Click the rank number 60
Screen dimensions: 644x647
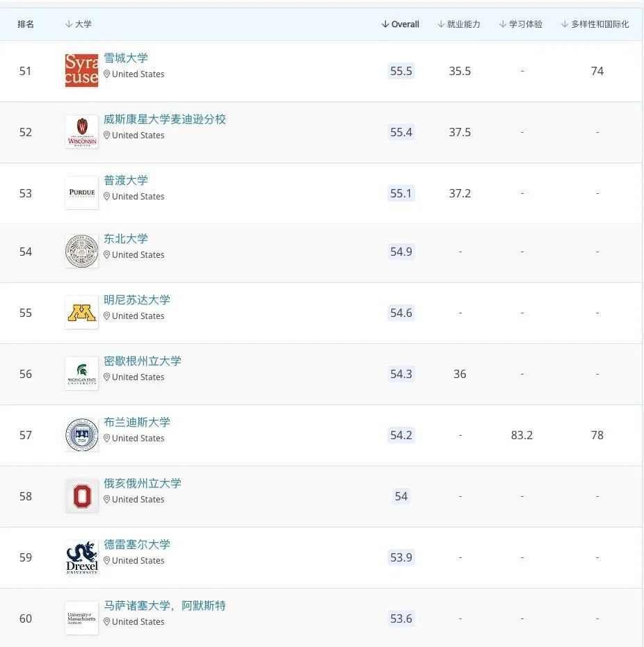coord(25,619)
